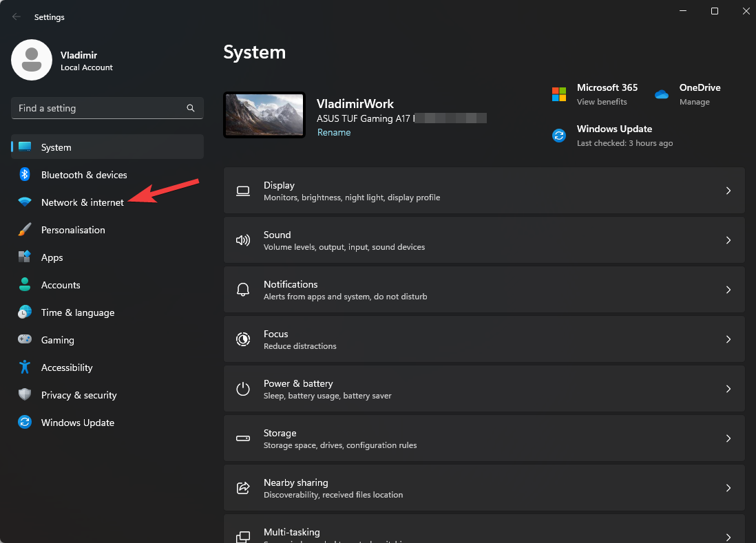Click the Network & internet wifi icon
The height and width of the screenshot is (543, 756).
[25, 202]
